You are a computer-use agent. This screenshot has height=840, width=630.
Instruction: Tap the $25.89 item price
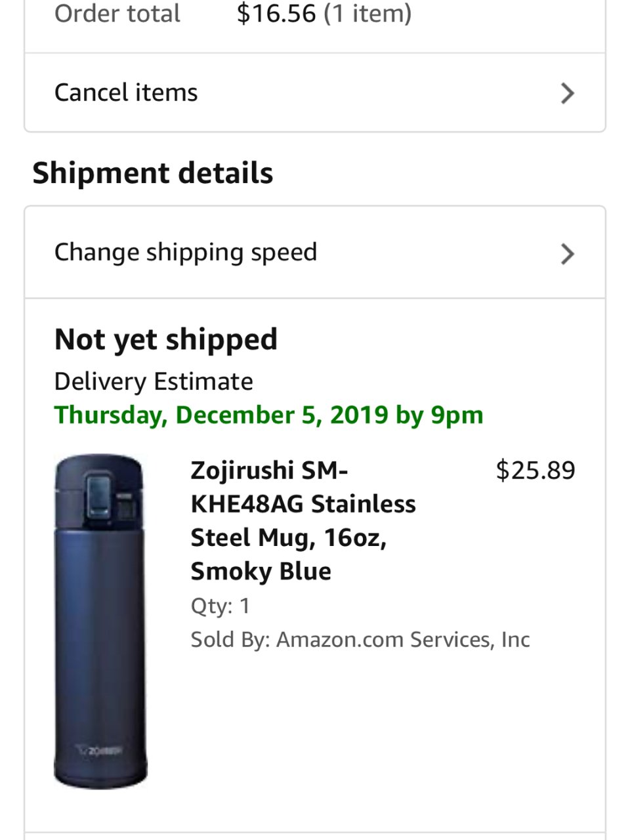click(535, 470)
